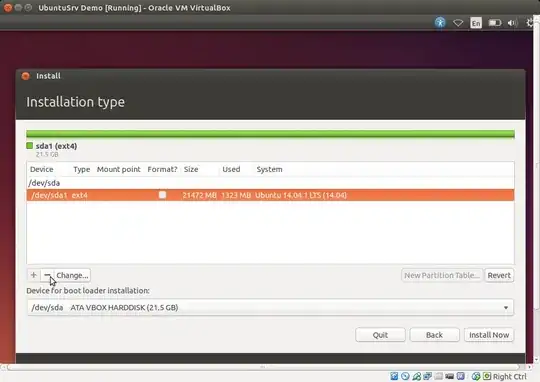The height and width of the screenshot is (382, 540).
Task: Go Back to the previous installer step
Action: coord(434,335)
